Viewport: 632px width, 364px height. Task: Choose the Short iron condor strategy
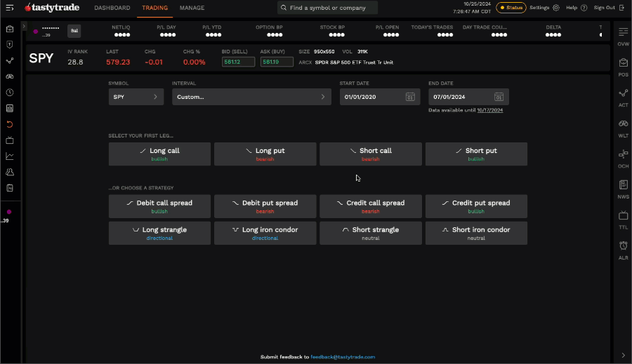476,233
